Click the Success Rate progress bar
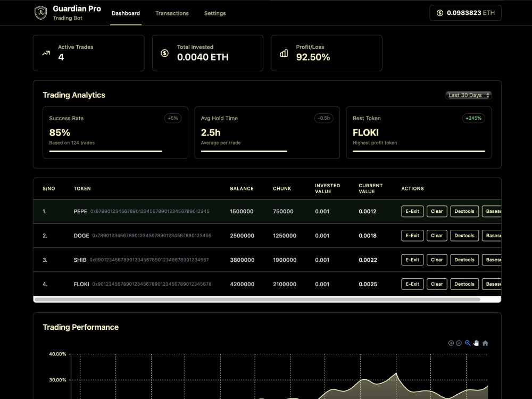This screenshot has width=532, height=399. (x=105, y=151)
